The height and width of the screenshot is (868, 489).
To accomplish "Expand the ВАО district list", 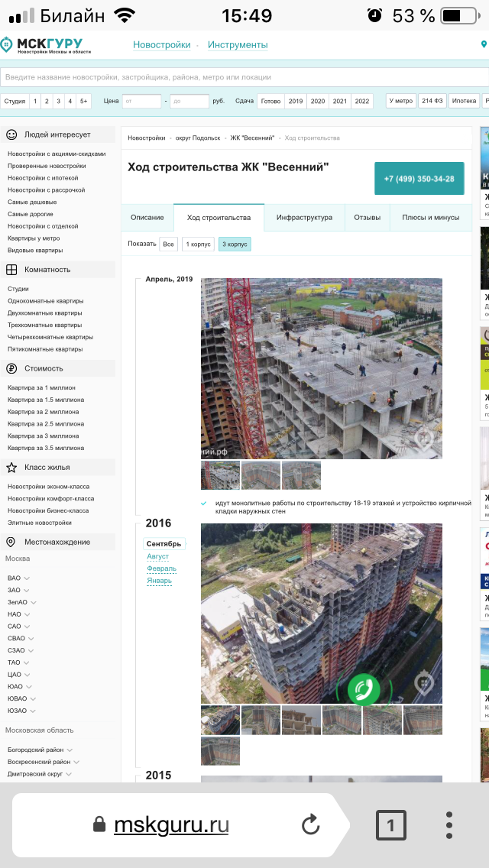I will pyautogui.click(x=18, y=578).
